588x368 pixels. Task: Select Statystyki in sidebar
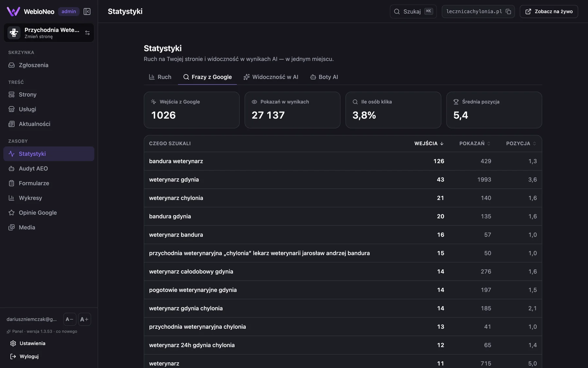49,154
